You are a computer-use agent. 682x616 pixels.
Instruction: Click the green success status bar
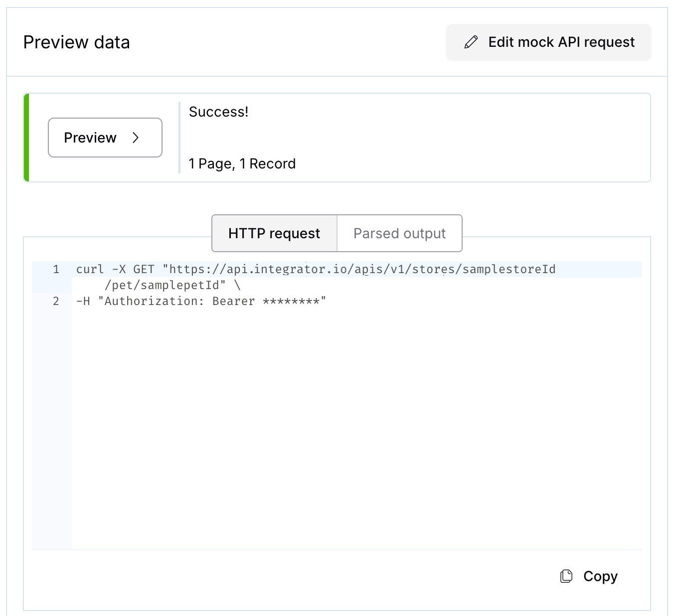(26, 138)
